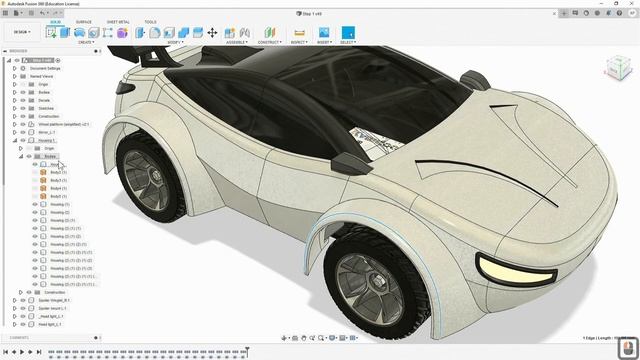Open the Job Status clock icon

click(586, 13)
